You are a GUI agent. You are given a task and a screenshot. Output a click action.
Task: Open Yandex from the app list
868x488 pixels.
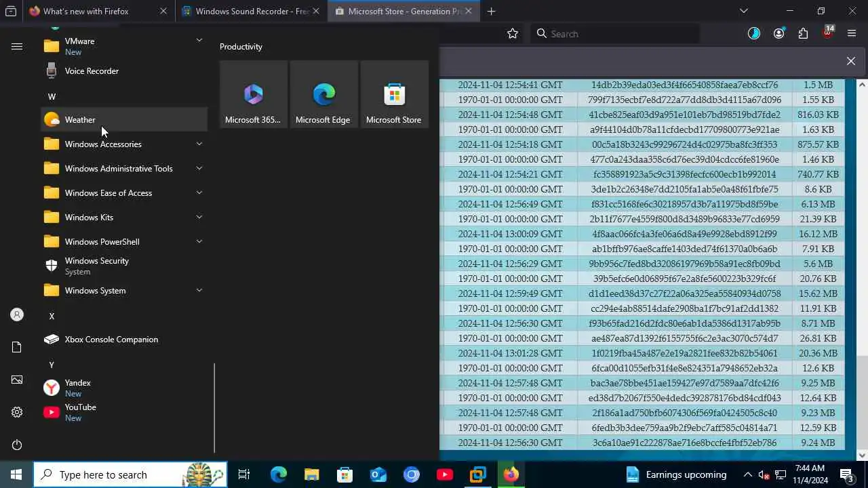(124, 388)
